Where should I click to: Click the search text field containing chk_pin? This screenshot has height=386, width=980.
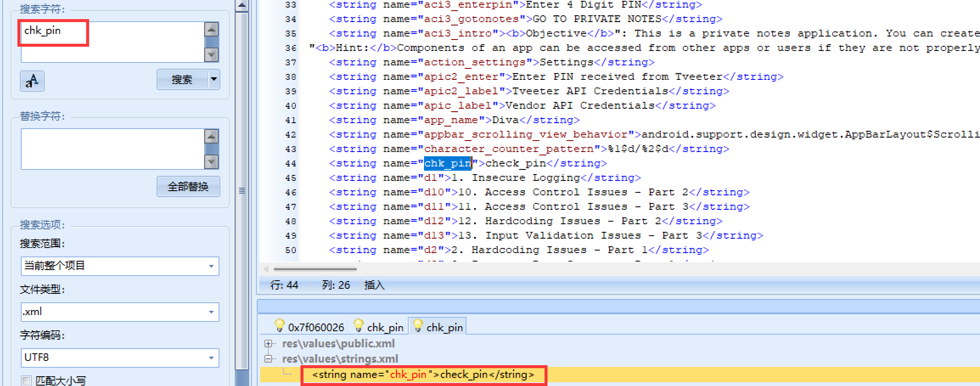click(x=113, y=42)
